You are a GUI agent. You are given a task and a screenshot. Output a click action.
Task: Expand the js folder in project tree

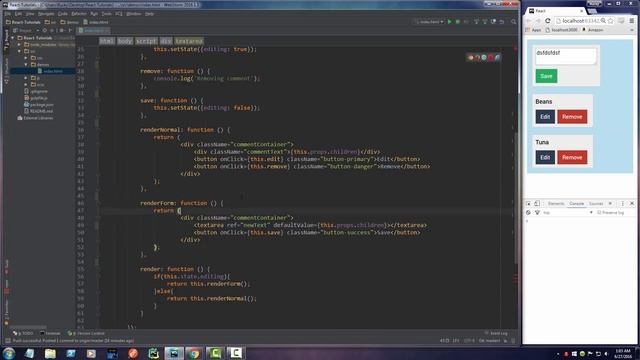[26, 78]
